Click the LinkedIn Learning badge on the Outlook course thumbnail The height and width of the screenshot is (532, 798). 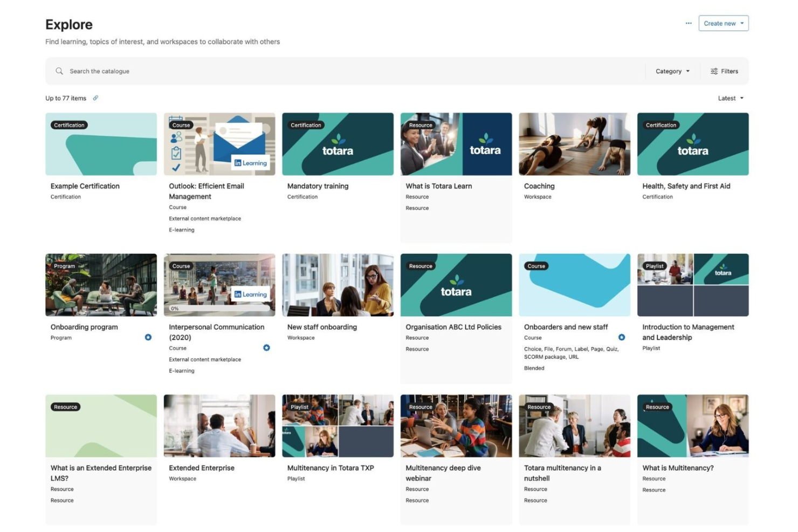tap(251, 162)
